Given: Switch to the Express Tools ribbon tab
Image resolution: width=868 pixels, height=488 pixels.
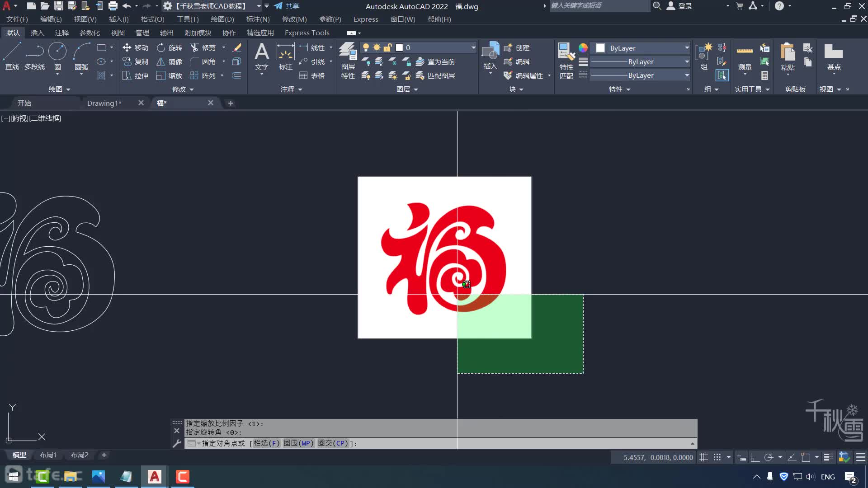Looking at the screenshot, I should (x=307, y=33).
